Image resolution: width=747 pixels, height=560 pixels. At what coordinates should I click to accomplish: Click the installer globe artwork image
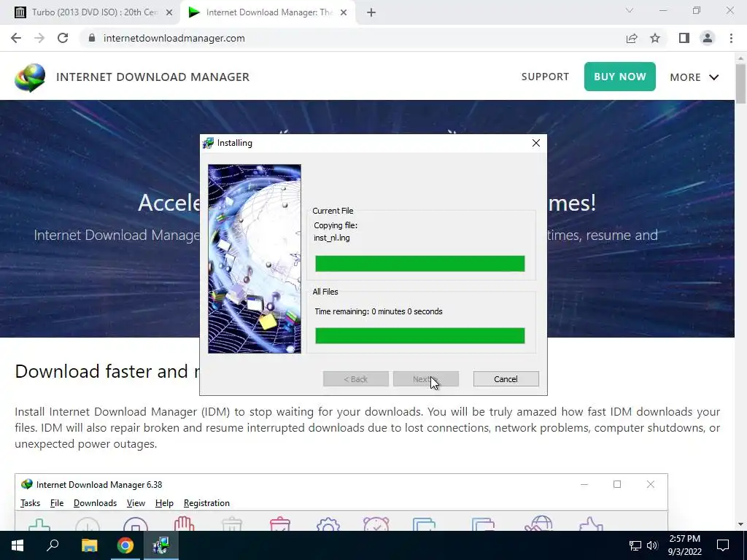pyautogui.click(x=255, y=259)
